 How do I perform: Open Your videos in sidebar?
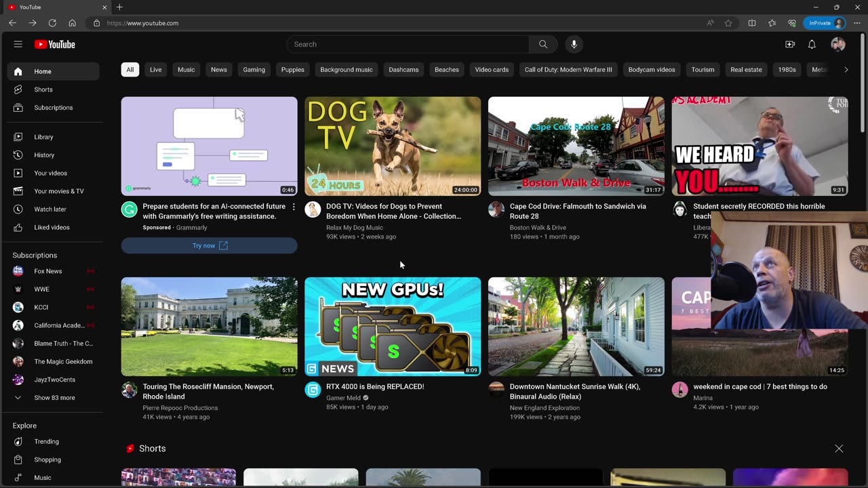coord(54,173)
